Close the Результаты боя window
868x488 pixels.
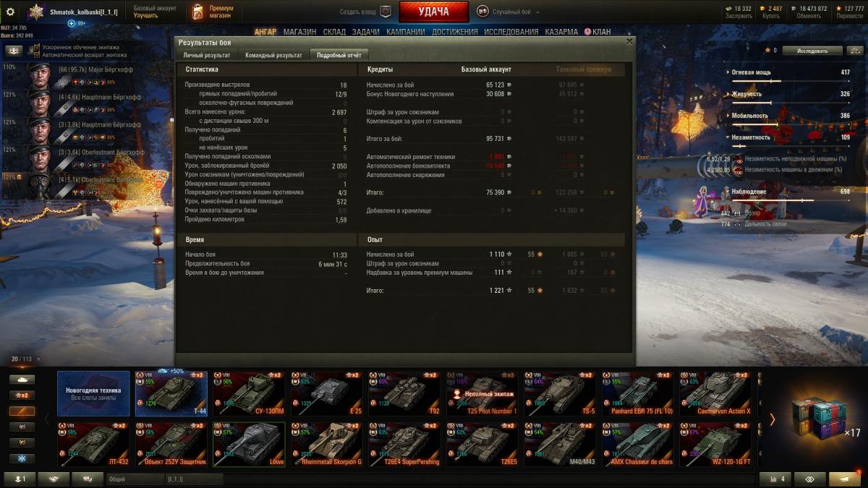click(629, 42)
